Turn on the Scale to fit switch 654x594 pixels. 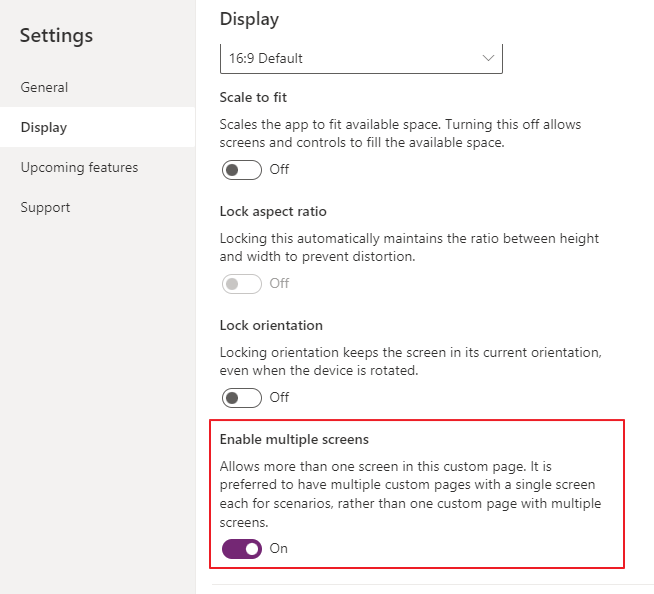click(x=241, y=169)
